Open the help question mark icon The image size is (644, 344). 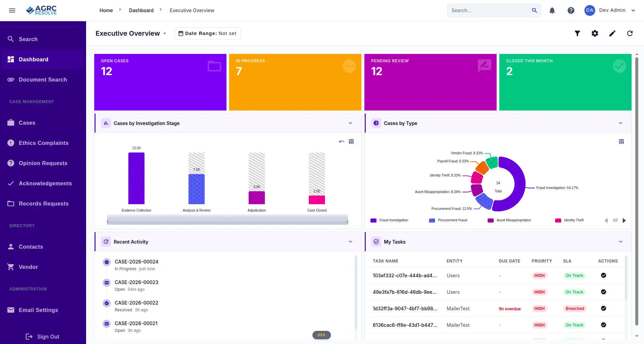coord(571,10)
